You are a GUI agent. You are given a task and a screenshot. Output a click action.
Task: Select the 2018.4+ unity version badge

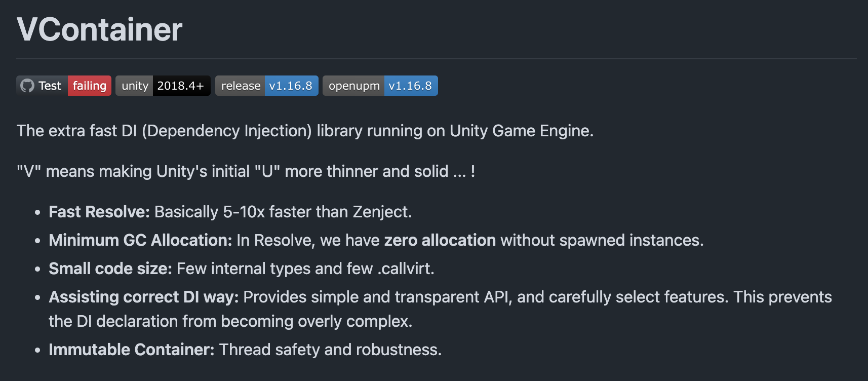pyautogui.click(x=181, y=86)
